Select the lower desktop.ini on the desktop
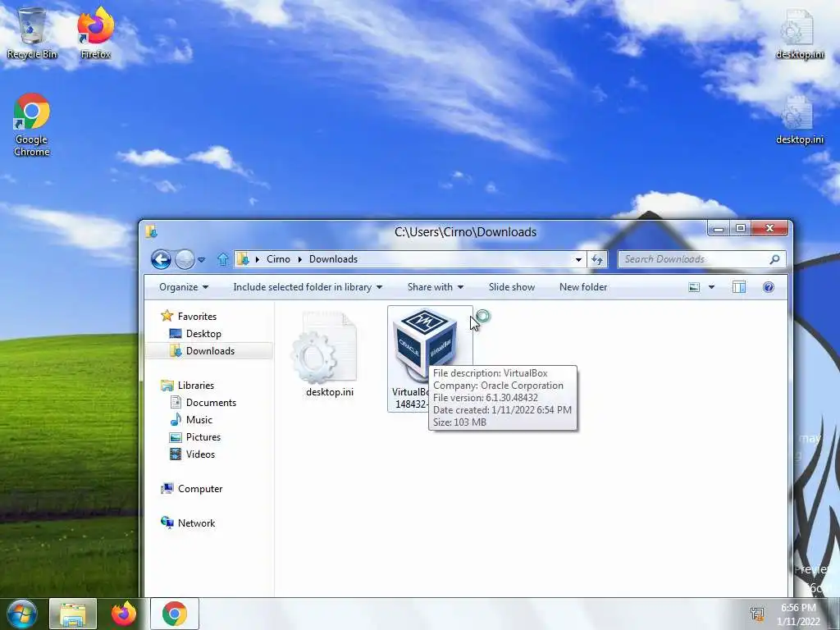 click(x=799, y=120)
